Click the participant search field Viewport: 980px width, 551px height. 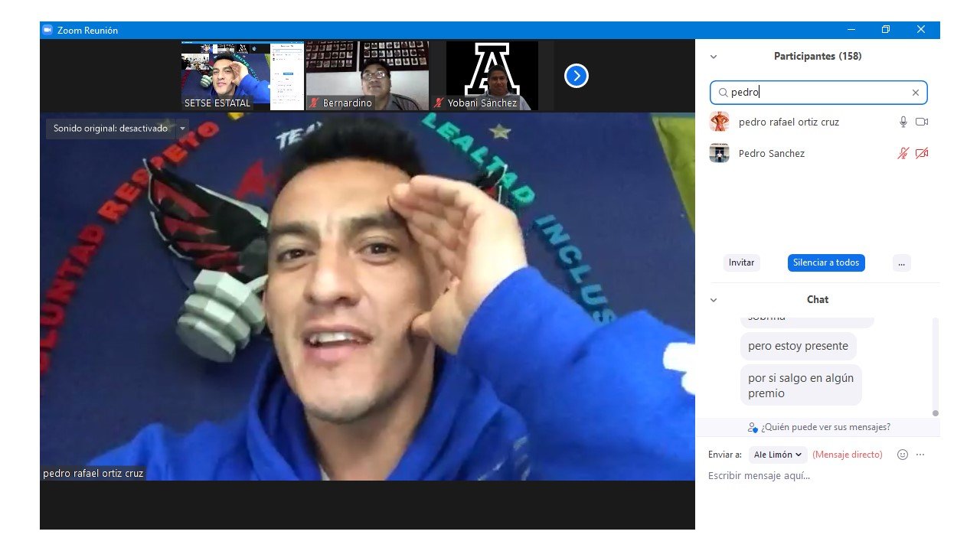click(x=818, y=93)
